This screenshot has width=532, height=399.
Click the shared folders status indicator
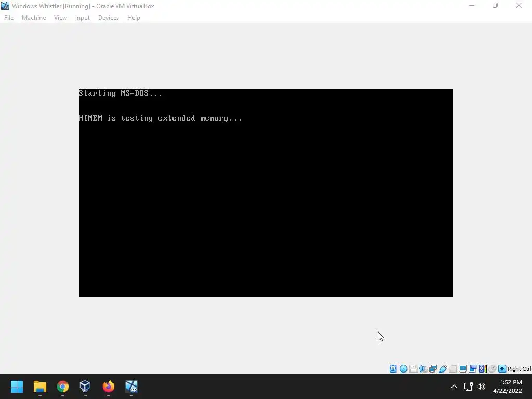453,369
